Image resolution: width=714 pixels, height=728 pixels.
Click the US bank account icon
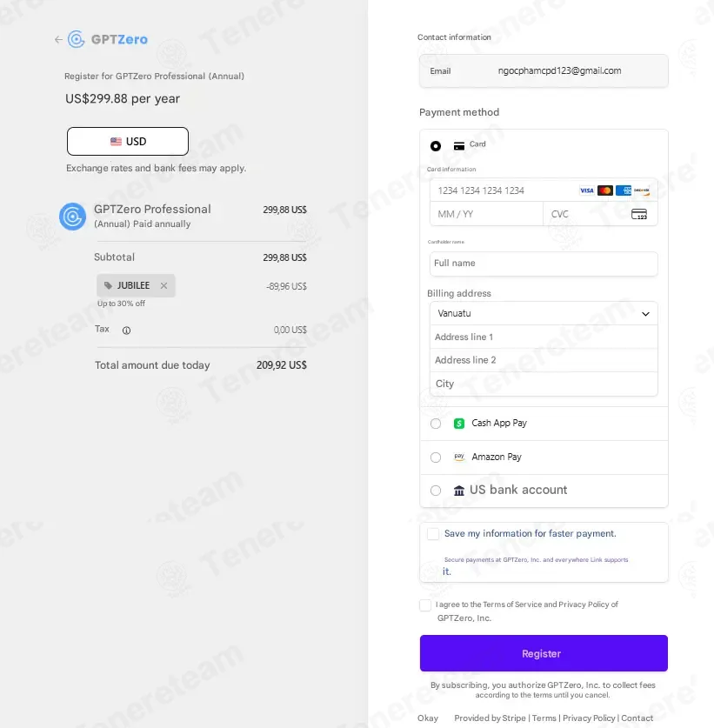point(459,491)
